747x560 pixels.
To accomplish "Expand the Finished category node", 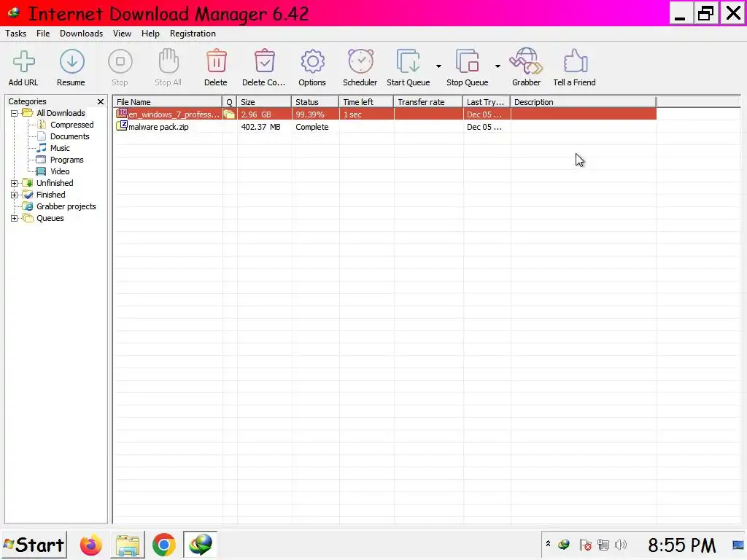I will (x=15, y=195).
